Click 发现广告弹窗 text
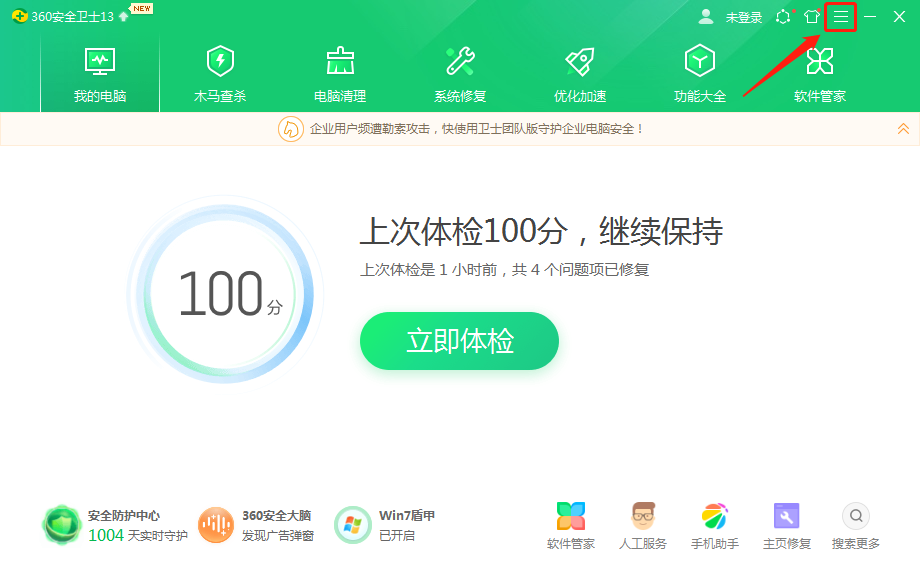 [278, 535]
